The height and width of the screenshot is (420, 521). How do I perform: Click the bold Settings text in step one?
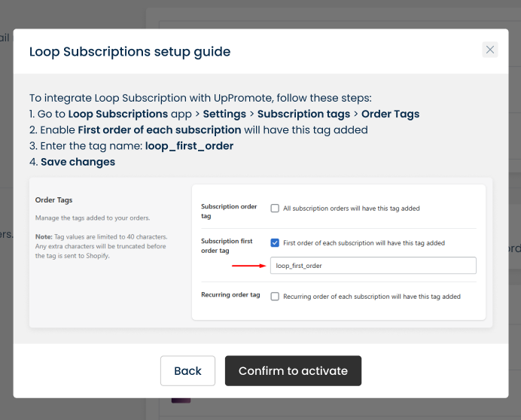224,114
